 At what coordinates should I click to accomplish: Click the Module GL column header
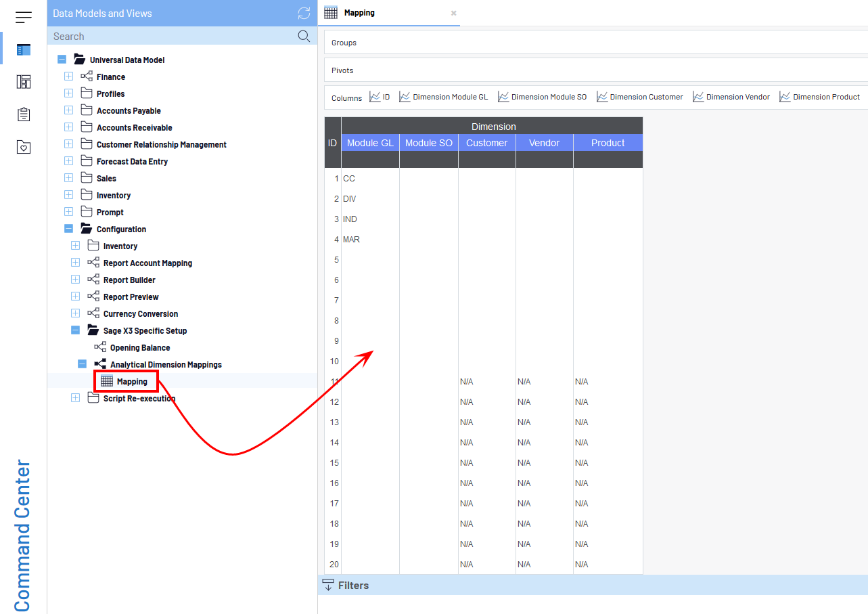point(370,143)
